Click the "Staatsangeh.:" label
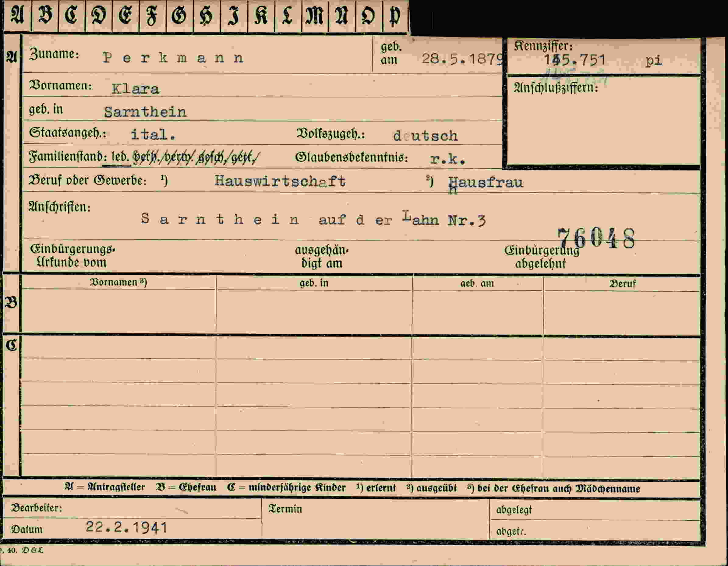This screenshot has width=728, height=566. pyautogui.click(x=68, y=133)
